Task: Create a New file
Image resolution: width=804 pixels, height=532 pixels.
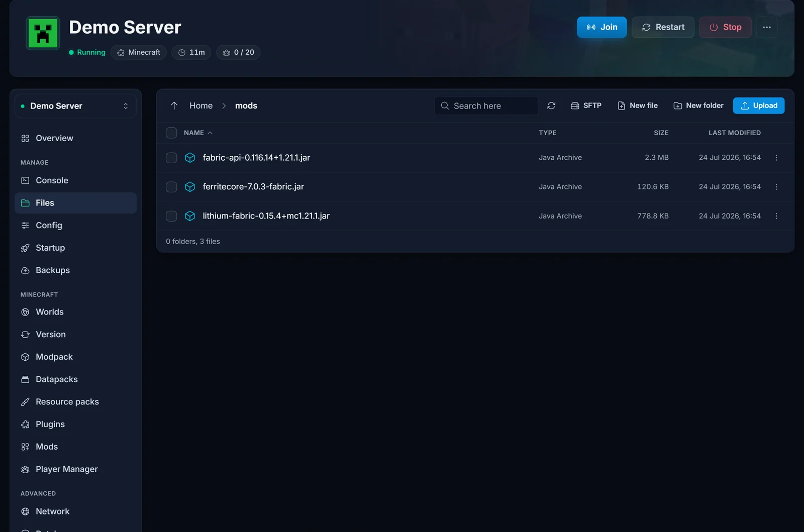Action: (x=637, y=105)
